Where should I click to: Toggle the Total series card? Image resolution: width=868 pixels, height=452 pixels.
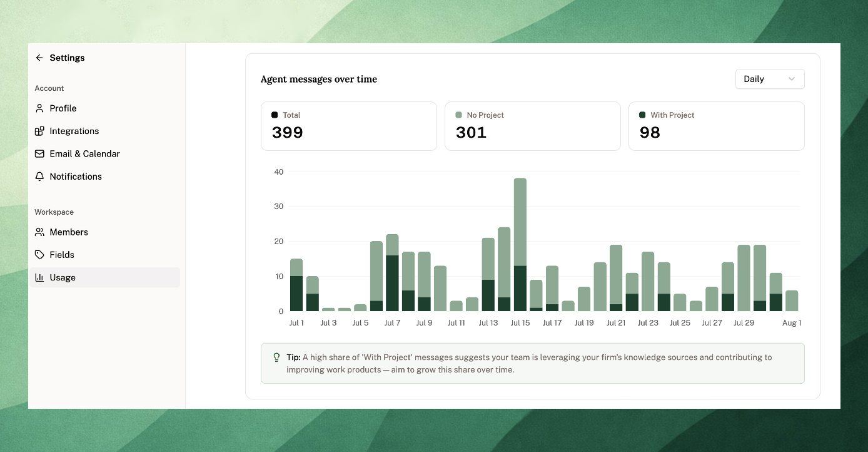click(x=348, y=126)
